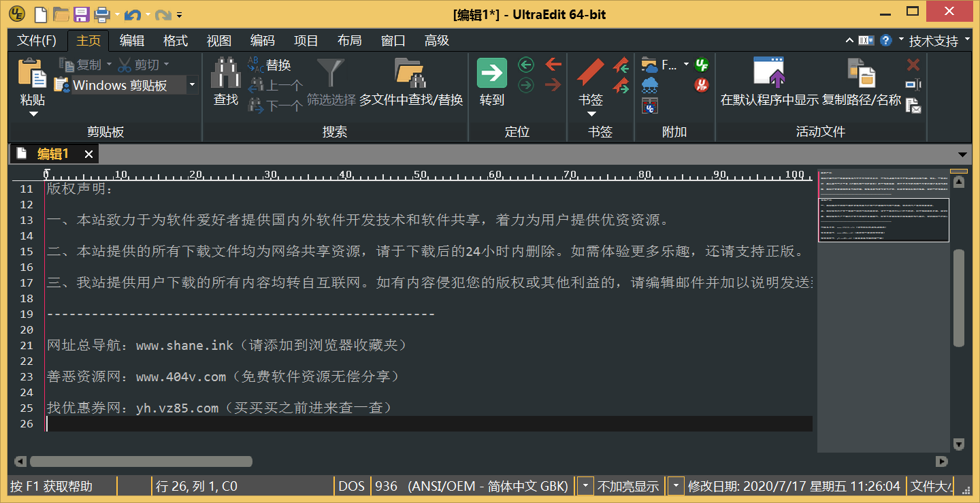
Task: Click the red X delete active file icon
Action: coord(913,65)
